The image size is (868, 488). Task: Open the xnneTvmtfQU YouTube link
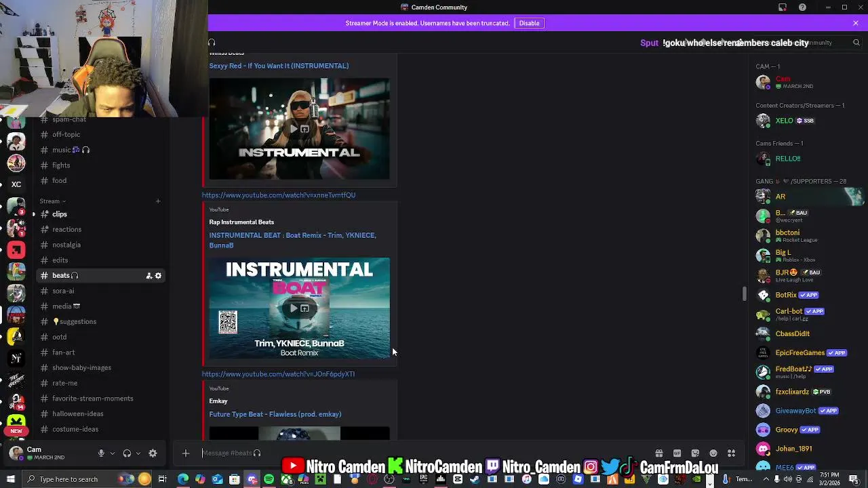pos(278,195)
